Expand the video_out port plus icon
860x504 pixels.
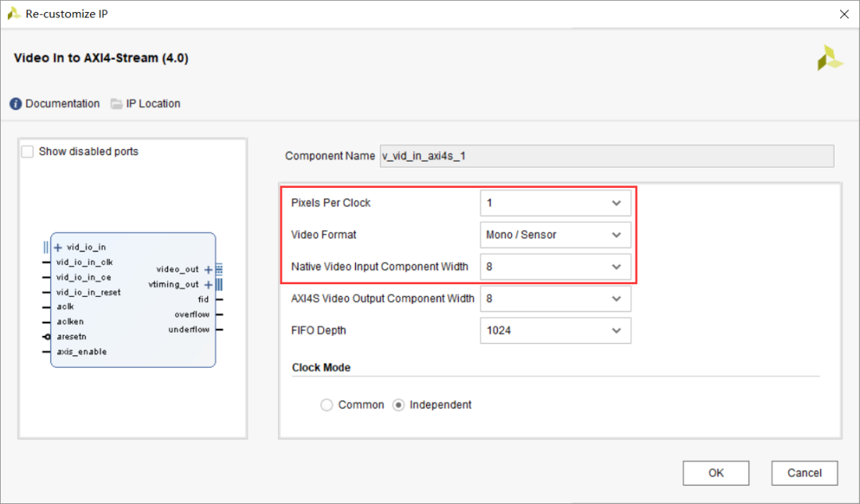[x=209, y=269]
